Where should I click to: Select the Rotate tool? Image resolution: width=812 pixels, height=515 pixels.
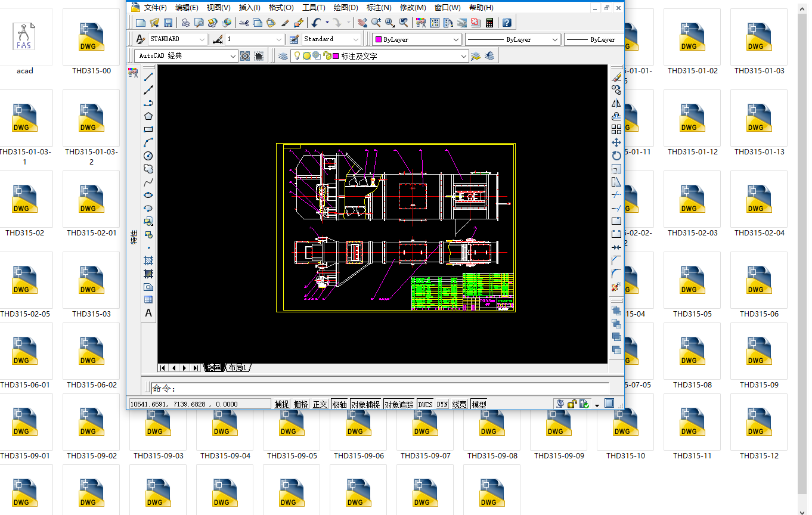616,156
